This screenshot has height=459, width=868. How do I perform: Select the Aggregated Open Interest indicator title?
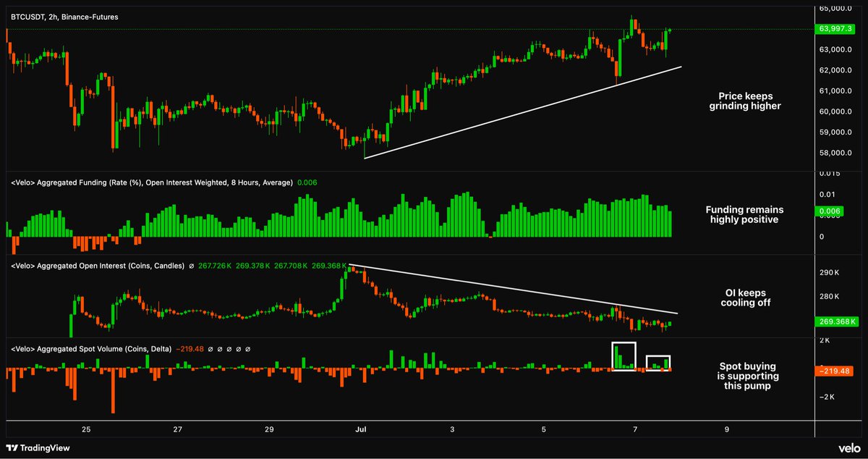(98, 266)
